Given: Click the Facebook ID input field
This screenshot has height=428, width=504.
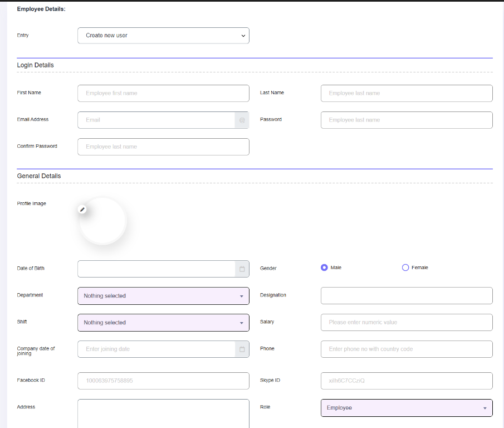Looking at the screenshot, I should point(163,381).
